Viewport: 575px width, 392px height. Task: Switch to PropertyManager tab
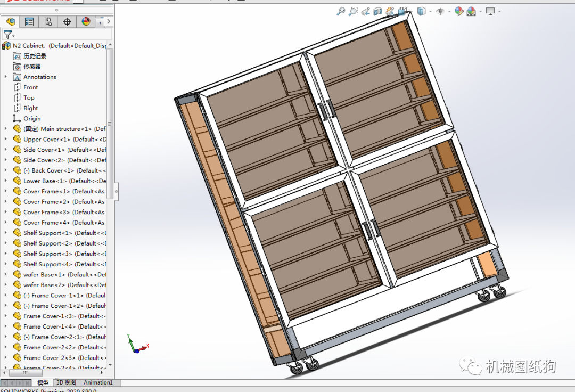[x=29, y=22]
